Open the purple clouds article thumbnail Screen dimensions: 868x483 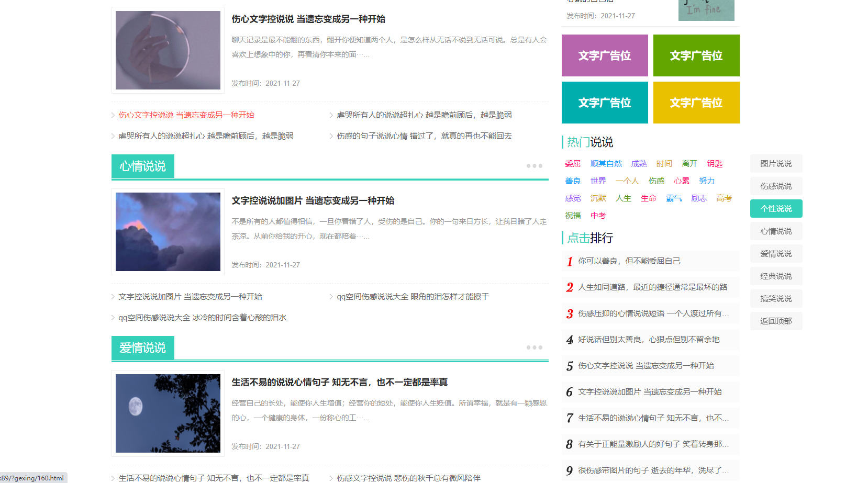point(168,232)
